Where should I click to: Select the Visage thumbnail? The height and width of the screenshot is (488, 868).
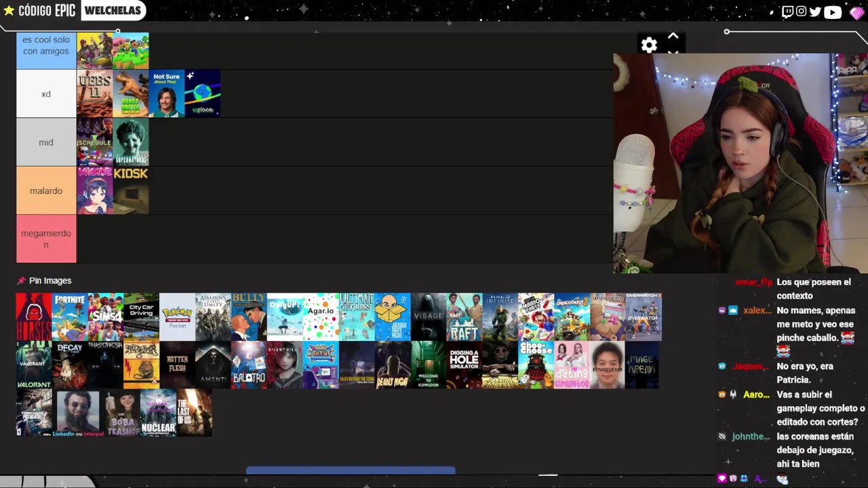(429, 317)
